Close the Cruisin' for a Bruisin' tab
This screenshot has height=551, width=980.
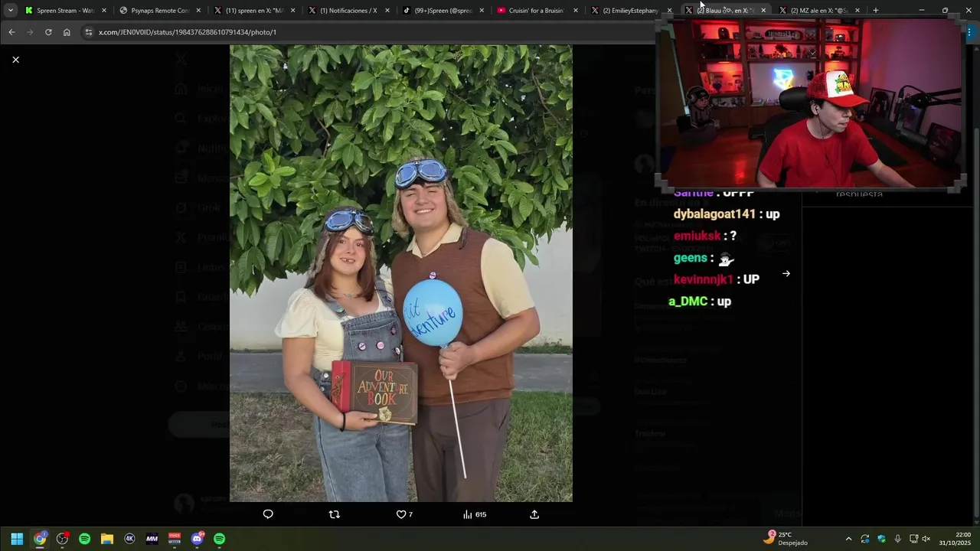coord(577,11)
